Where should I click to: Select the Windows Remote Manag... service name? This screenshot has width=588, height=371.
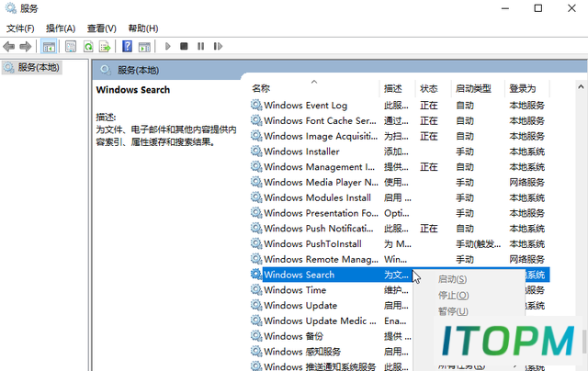[321, 259]
